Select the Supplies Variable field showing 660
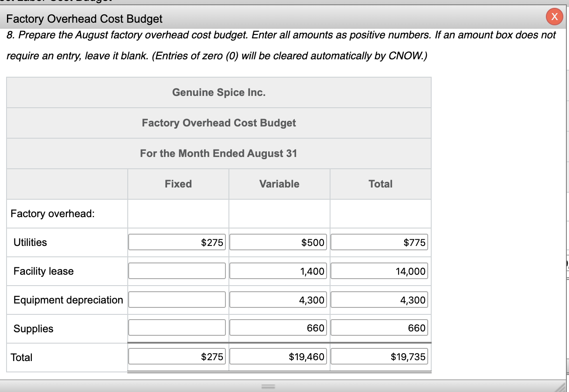569x392 pixels. click(x=278, y=327)
